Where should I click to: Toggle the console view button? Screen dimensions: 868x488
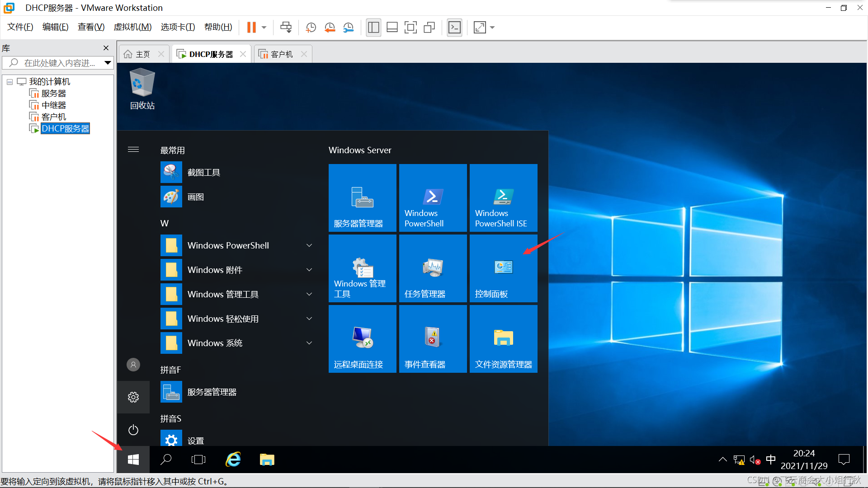point(454,28)
